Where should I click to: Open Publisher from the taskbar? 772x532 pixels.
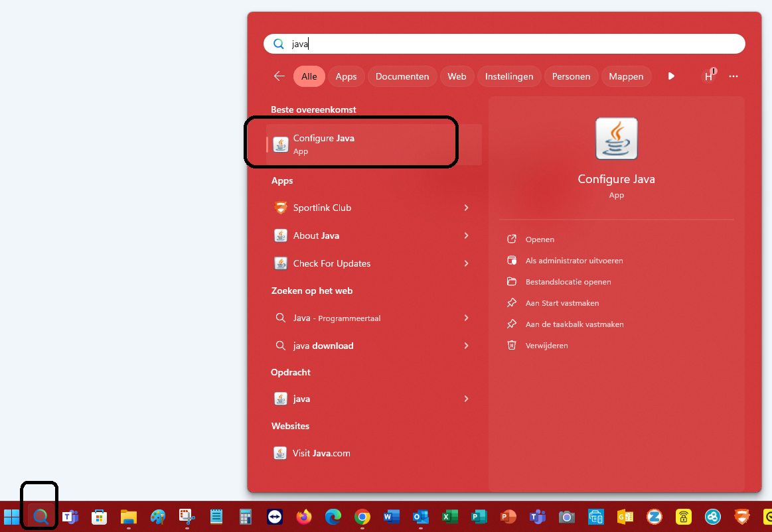[479, 517]
